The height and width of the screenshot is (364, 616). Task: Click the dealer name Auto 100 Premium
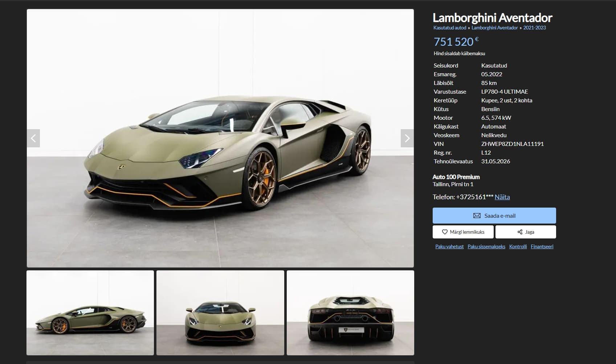coord(456,177)
